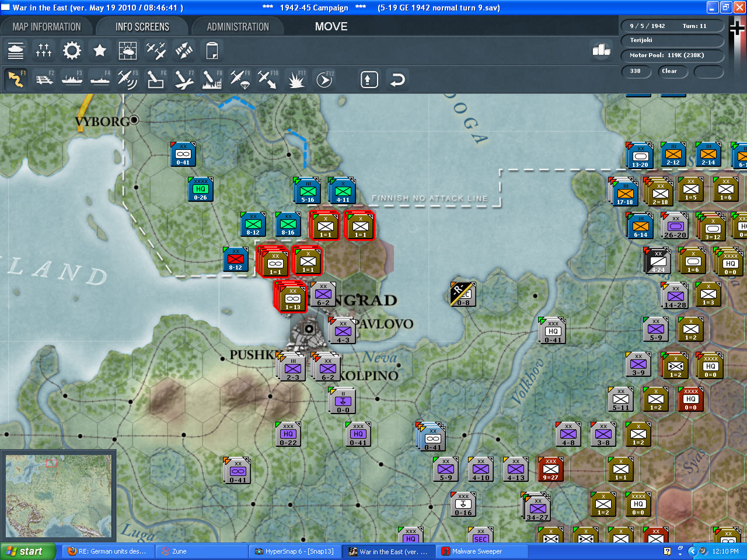Select the F10 air transfer mode

point(268,79)
